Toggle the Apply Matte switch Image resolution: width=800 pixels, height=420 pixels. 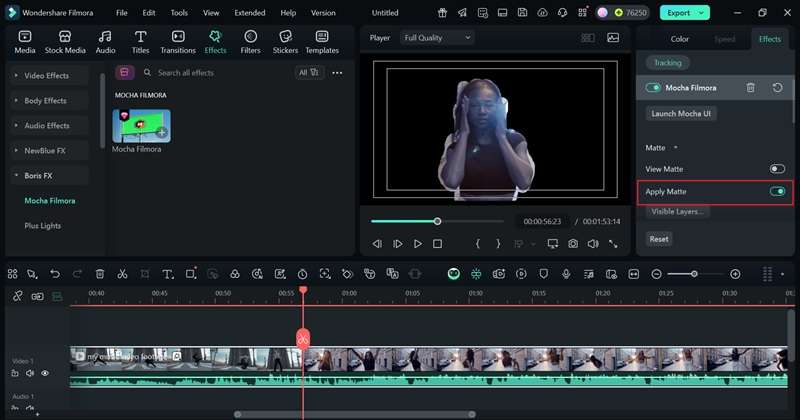click(x=777, y=191)
